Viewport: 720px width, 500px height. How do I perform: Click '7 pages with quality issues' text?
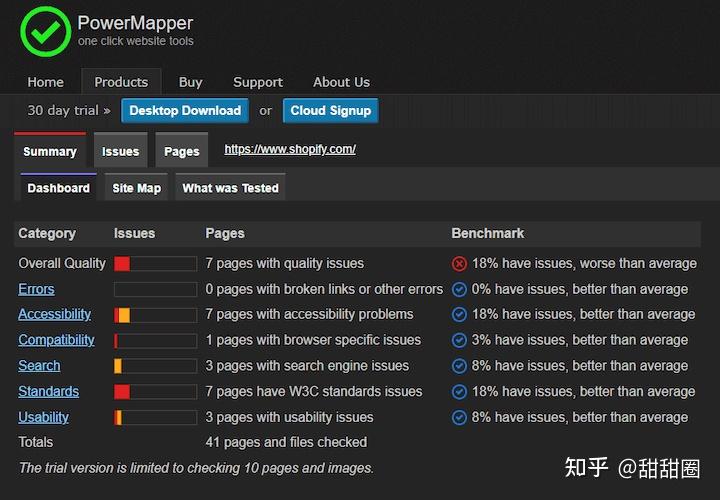[x=285, y=264]
